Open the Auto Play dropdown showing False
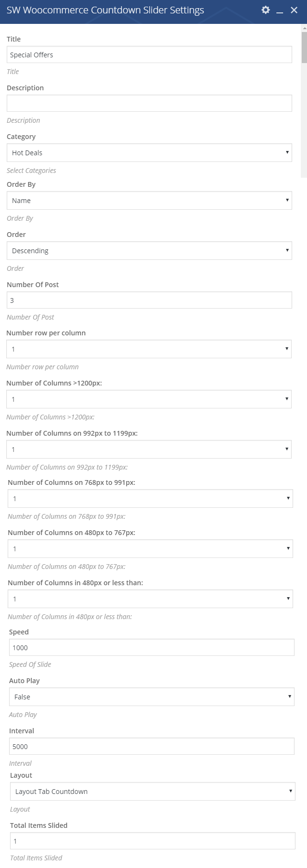The width and height of the screenshot is (307, 868). (152, 697)
